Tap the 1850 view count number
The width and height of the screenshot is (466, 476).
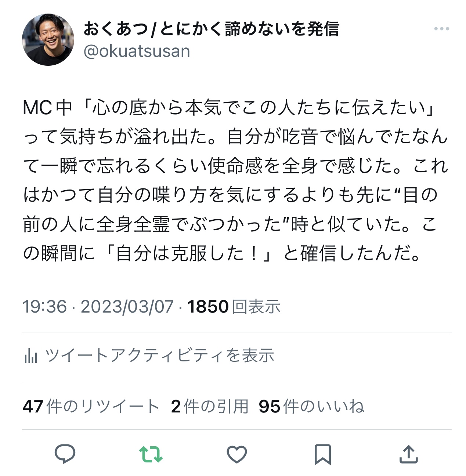click(x=208, y=306)
